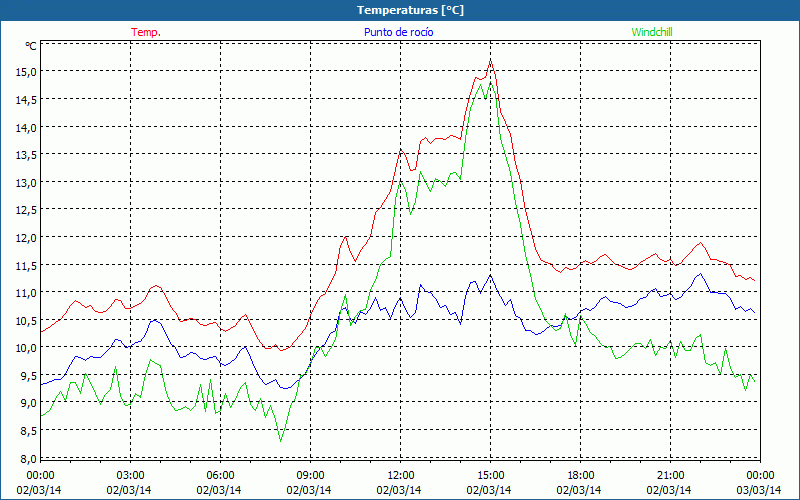Image resolution: width=800 pixels, height=500 pixels.
Task: Click the 13,5 y-axis value
Action: click(x=26, y=155)
